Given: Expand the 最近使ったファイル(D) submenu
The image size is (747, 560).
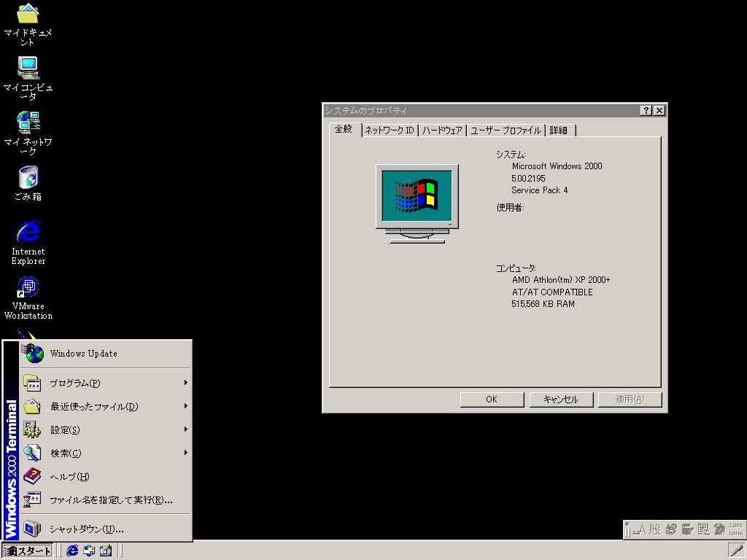Looking at the screenshot, I should point(106,406).
